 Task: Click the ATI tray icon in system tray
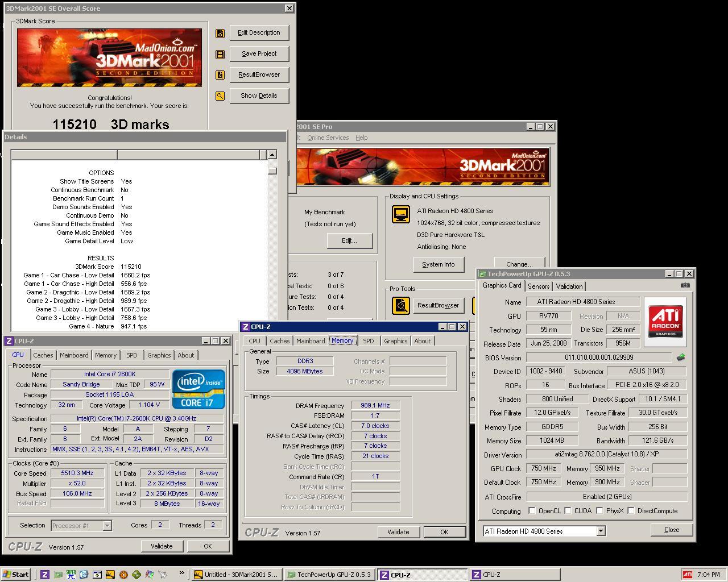(688, 575)
